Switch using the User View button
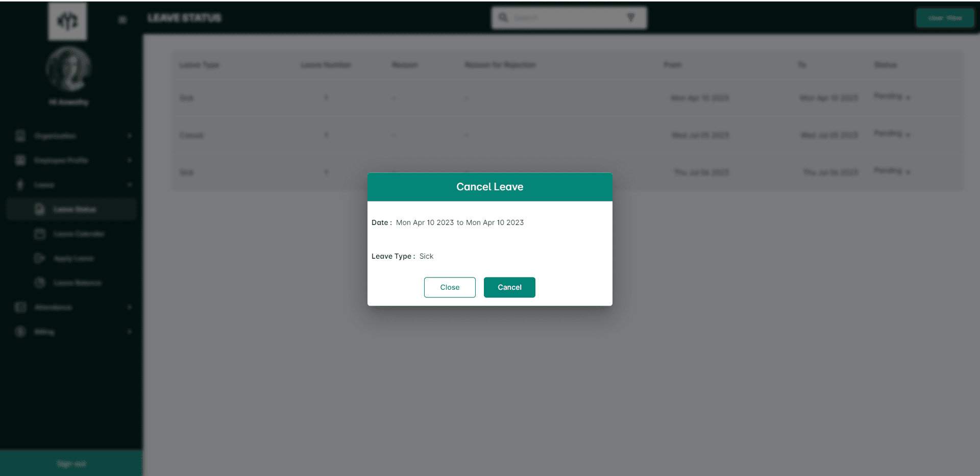The height and width of the screenshot is (476, 980). tap(945, 18)
